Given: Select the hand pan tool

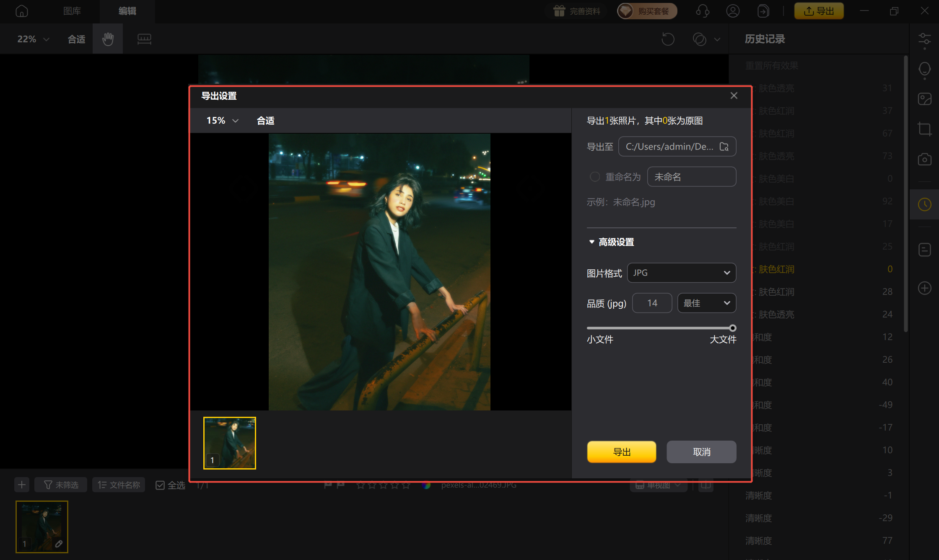Looking at the screenshot, I should 108,39.
